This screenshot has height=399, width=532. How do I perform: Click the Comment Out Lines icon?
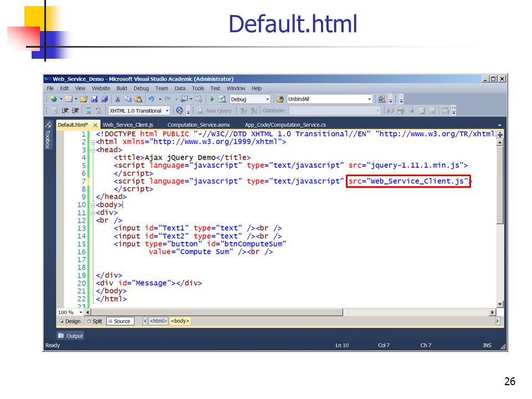pyautogui.click(x=88, y=111)
